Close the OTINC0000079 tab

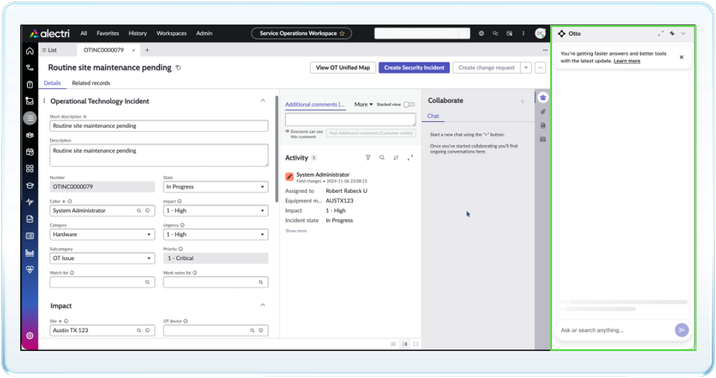(133, 50)
